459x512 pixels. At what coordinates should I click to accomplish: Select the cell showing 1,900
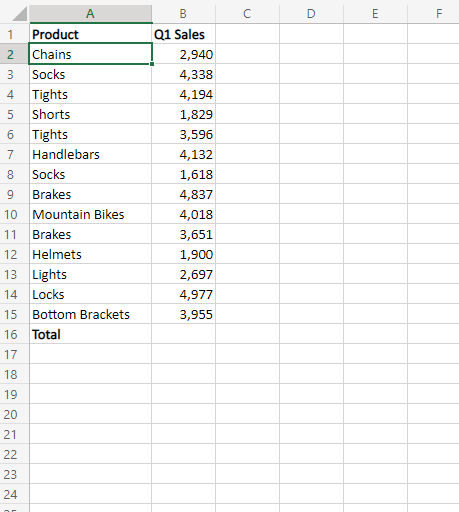pos(183,254)
